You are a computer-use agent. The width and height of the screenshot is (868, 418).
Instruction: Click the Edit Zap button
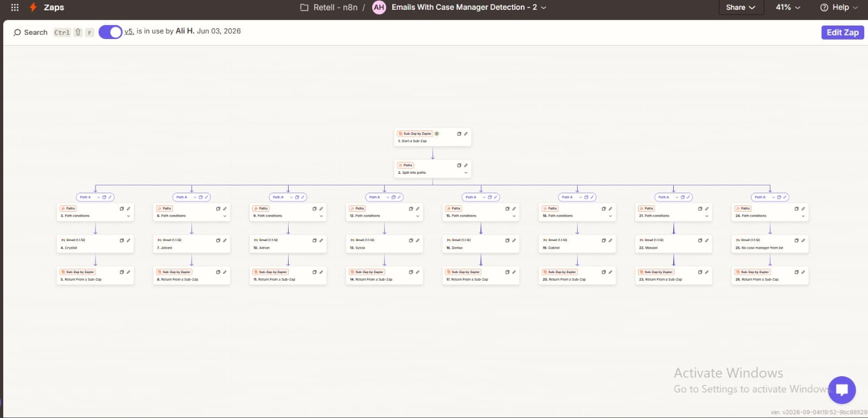pos(843,33)
